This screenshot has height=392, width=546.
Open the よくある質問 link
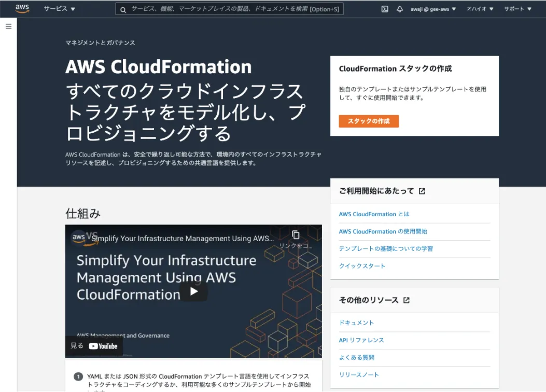pyautogui.click(x=357, y=358)
